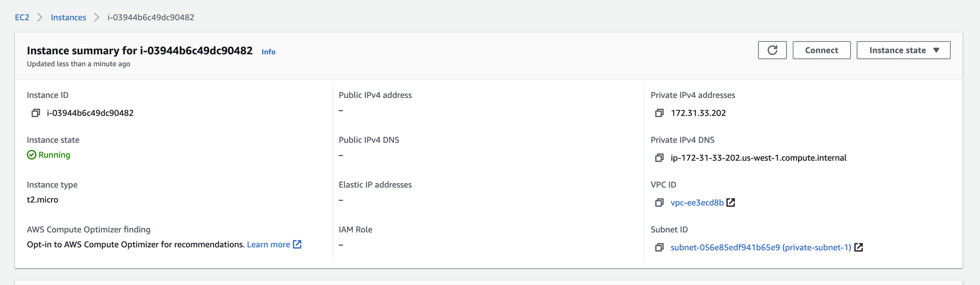Image resolution: width=980 pixels, height=285 pixels.
Task: Copy the private IPv4 address 172.31.33.202
Action: click(660, 113)
